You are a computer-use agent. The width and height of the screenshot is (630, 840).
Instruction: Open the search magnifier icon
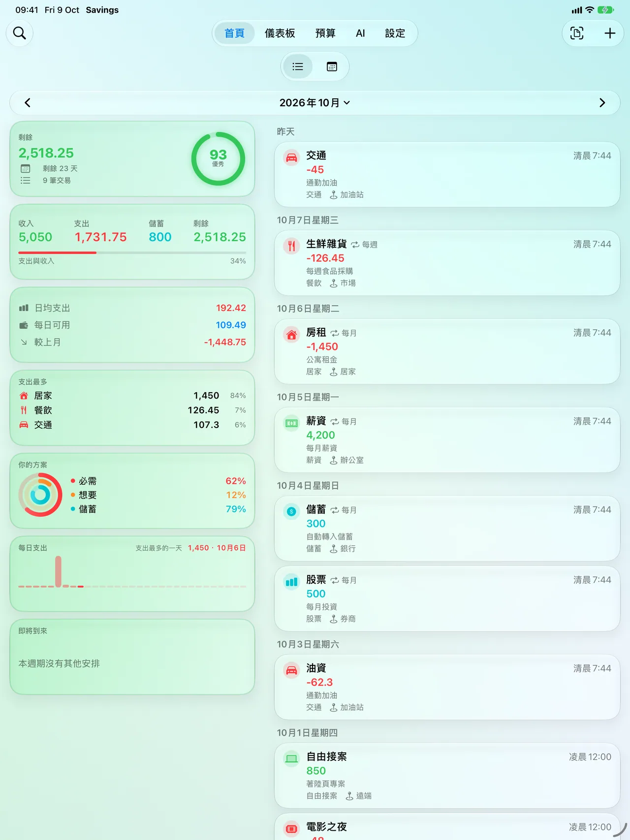click(20, 33)
